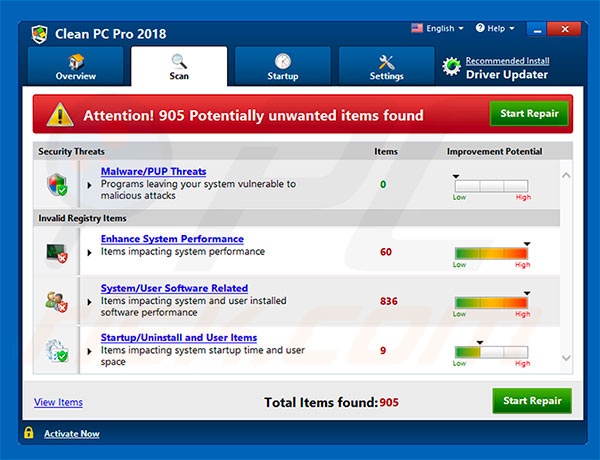Click the Startup items count 9
The height and width of the screenshot is (460, 600).
point(383,351)
